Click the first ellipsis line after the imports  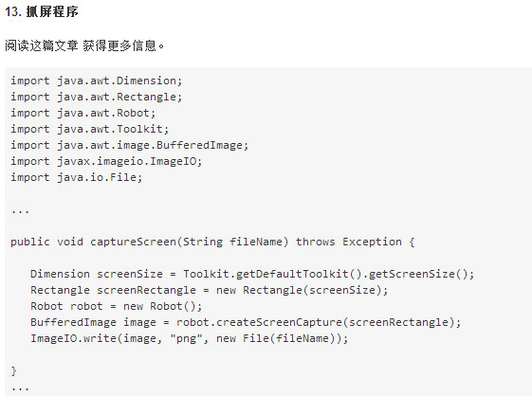click(x=20, y=211)
